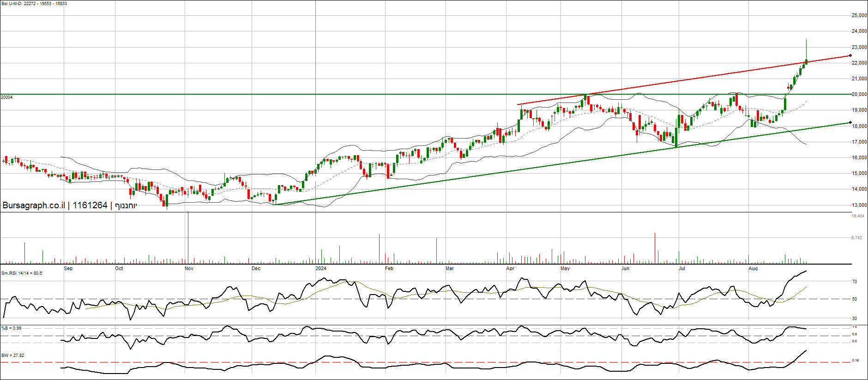Click the Bursagraph.co.il stock title text
Screen dimensions: 868x380
69,205
